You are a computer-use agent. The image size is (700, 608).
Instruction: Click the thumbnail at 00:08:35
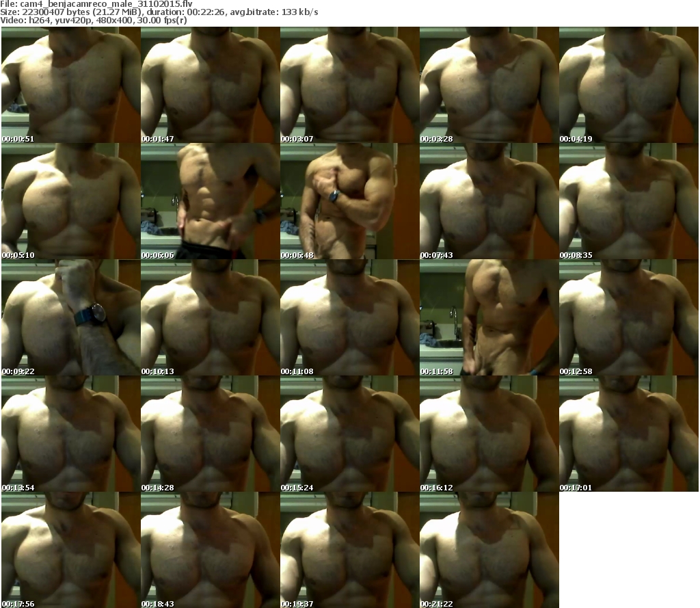(629, 201)
